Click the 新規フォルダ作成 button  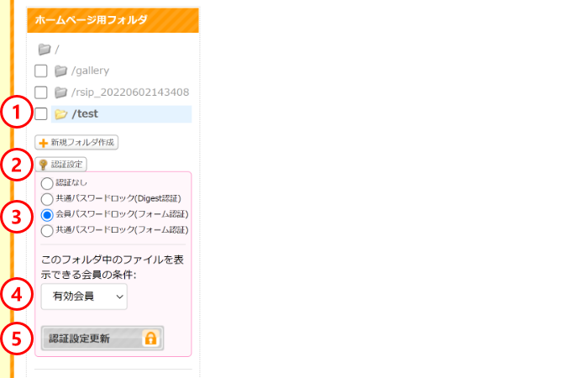[76, 143]
